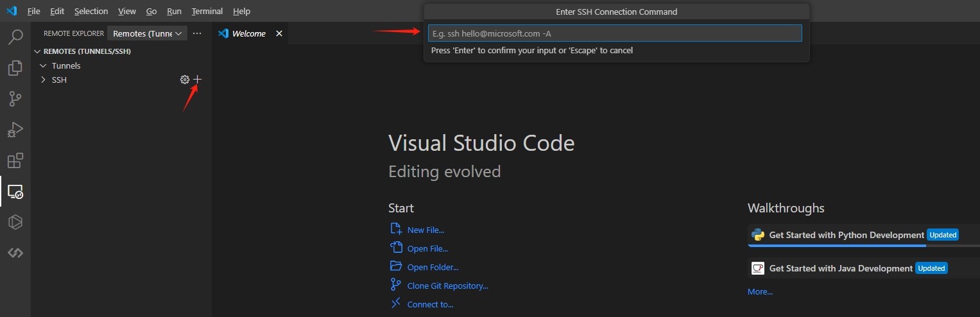Click the Updated badge on Python walkthrough
Image resolution: width=980 pixels, height=317 pixels.
(943, 235)
